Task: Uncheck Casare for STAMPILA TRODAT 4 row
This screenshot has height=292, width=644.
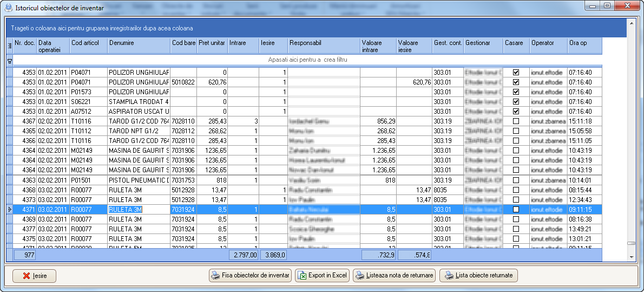Action: (516, 101)
